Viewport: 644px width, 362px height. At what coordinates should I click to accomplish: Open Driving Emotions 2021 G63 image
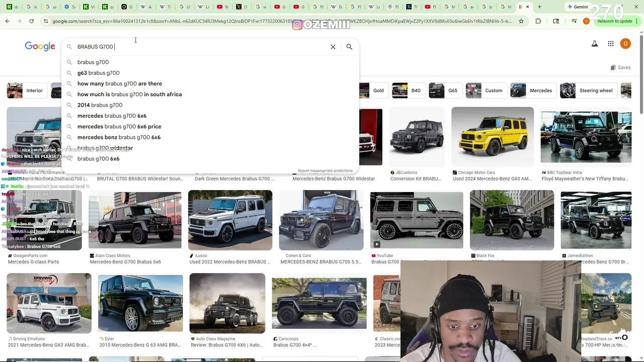tap(49, 304)
